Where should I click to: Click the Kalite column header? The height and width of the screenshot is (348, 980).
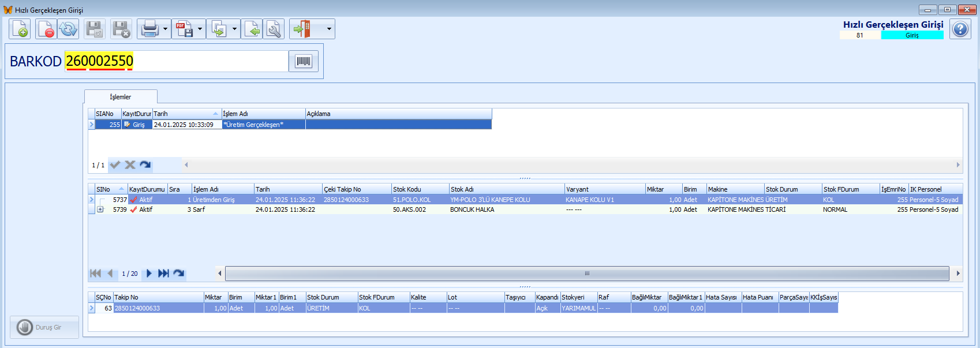[428, 297]
